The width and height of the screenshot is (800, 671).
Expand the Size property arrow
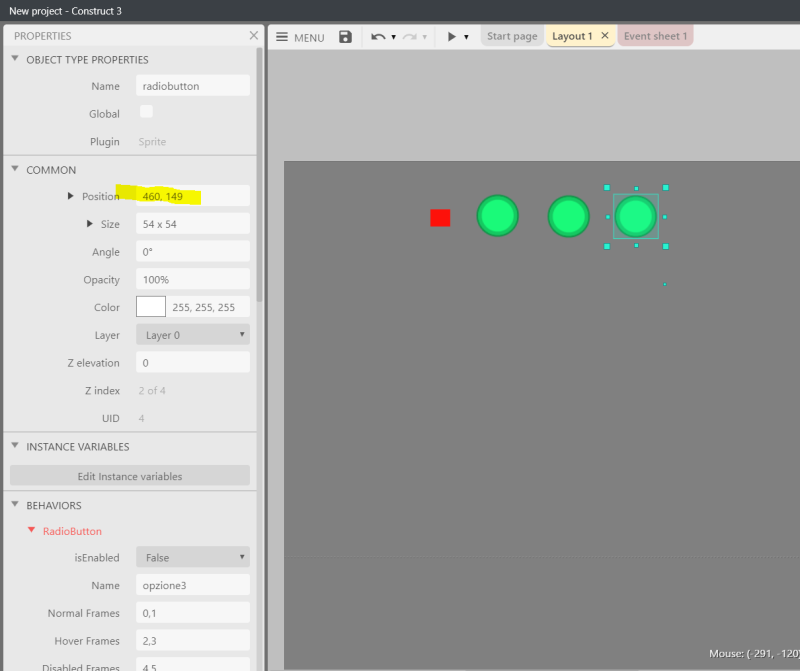click(89, 223)
